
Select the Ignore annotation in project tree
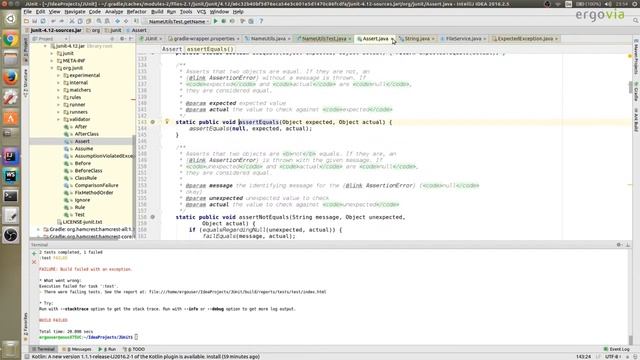(x=82, y=200)
